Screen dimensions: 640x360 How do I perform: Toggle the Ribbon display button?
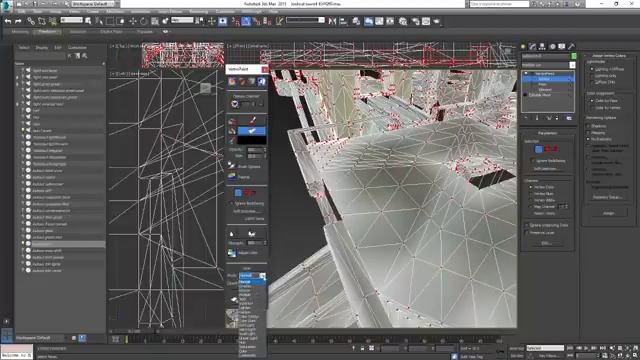tap(368, 21)
